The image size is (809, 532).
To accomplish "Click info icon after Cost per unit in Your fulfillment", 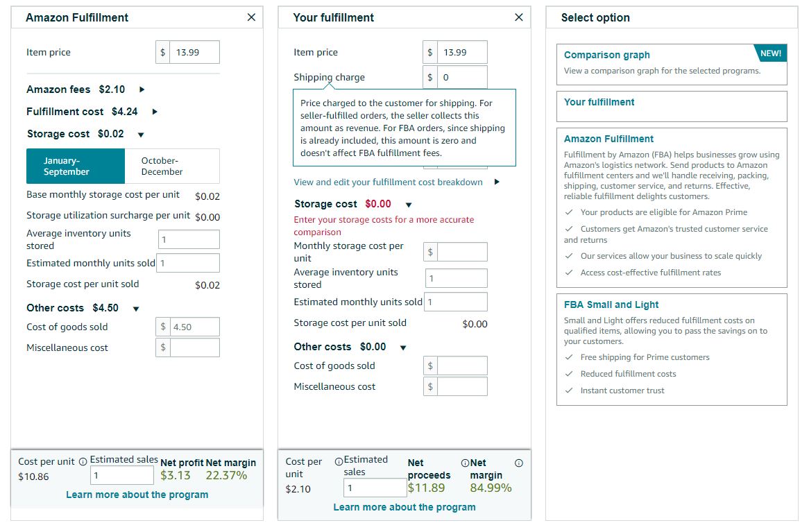I will click(x=339, y=462).
